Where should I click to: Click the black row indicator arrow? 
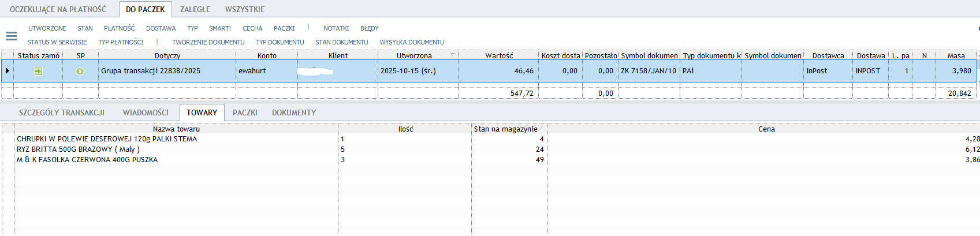coord(7,71)
